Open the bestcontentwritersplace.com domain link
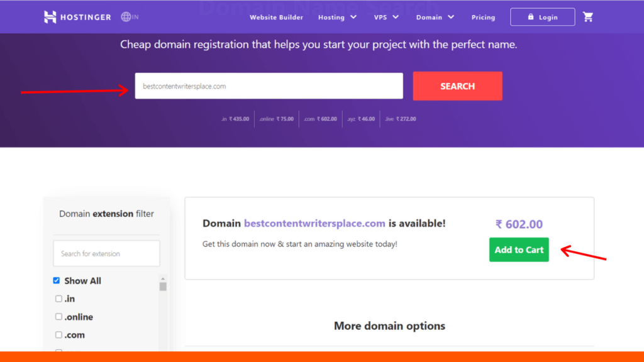Image resolution: width=644 pixels, height=362 pixels. [314, 223]
